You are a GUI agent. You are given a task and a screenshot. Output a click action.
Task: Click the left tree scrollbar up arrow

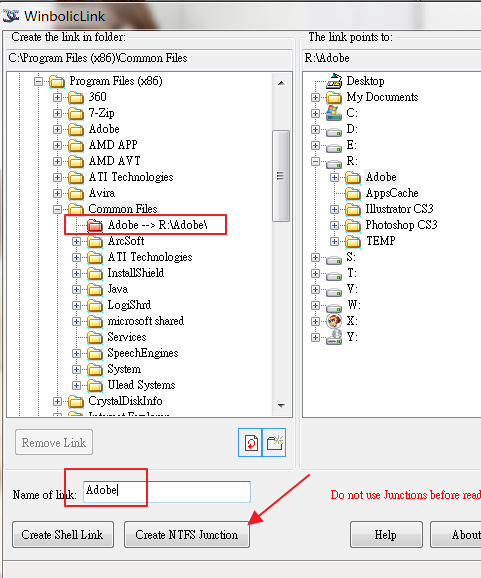tap(281, 83)
